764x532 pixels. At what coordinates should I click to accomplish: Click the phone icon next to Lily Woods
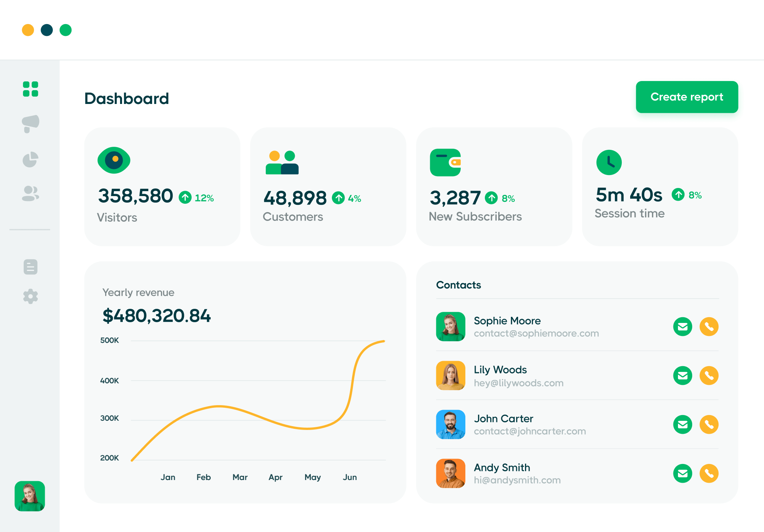[x=709, y=376]
